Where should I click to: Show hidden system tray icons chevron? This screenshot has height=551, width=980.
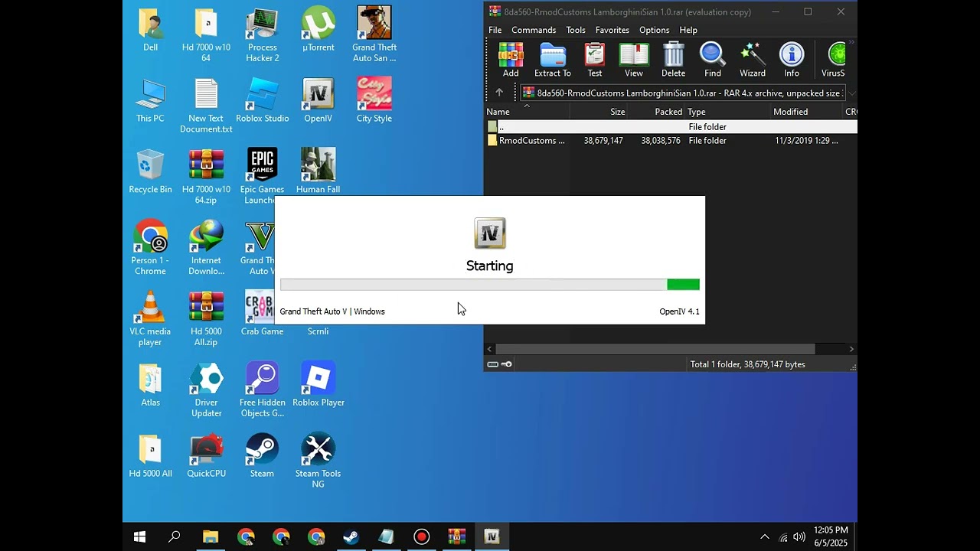coord(764,536)
